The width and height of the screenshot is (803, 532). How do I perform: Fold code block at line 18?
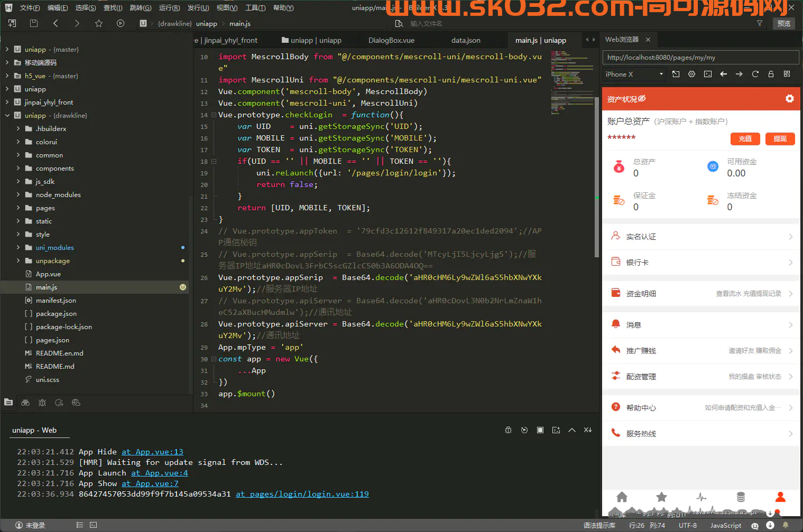214,161
